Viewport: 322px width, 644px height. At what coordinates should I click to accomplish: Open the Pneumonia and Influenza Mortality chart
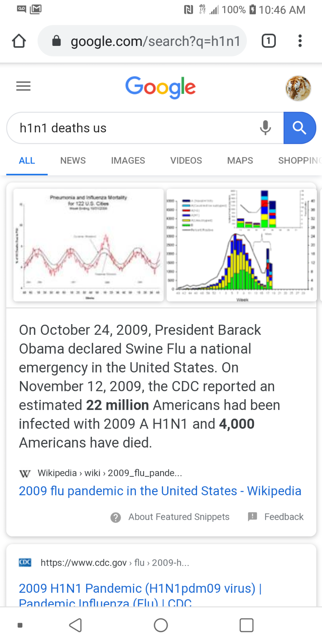click(x=89, y=245)
